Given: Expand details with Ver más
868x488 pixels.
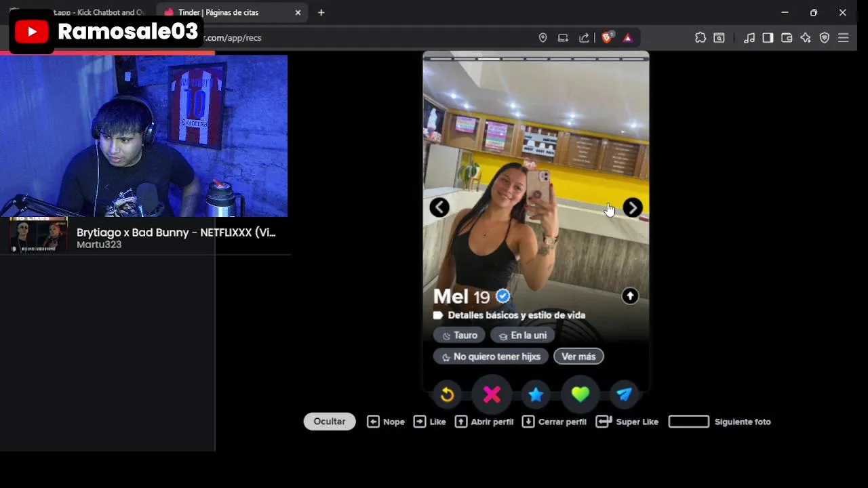Looking at the screenshot, I should point(578,357).
